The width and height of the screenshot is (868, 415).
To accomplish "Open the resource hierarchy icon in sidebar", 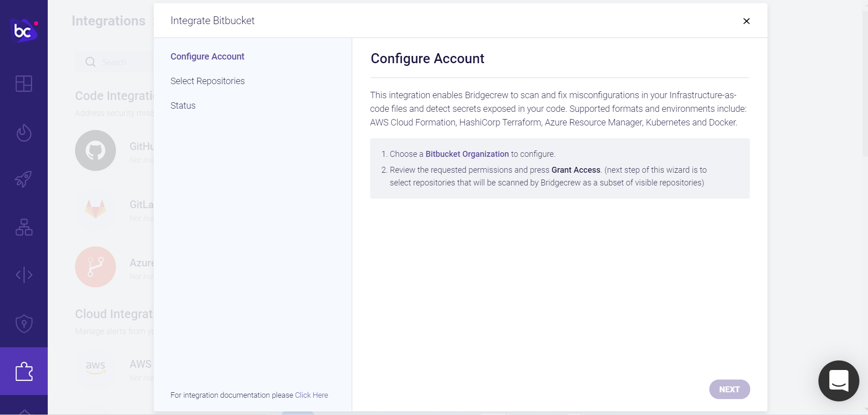I will tap(24, 227).
